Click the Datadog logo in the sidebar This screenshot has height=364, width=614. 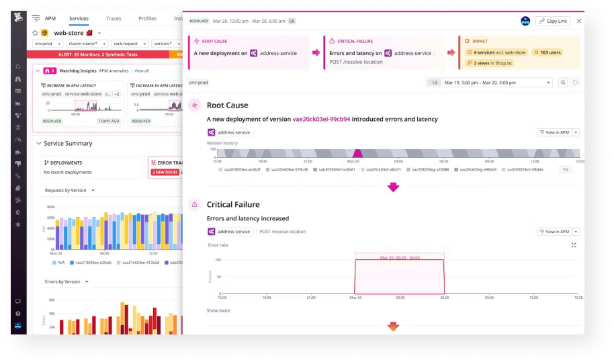point(18,18)
